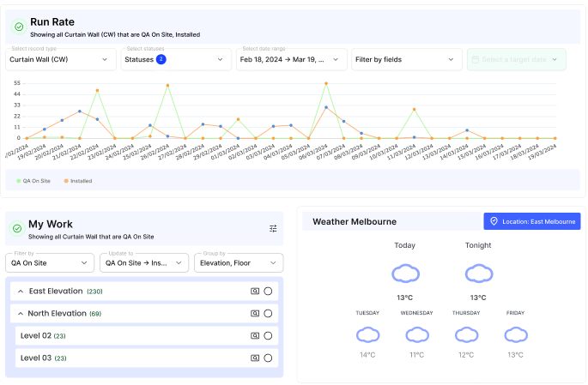Image resolution: width=588 pixels, height=385 pixels.
Task: Click Thursday's cloud forecast icon
Action: [466, 334]
